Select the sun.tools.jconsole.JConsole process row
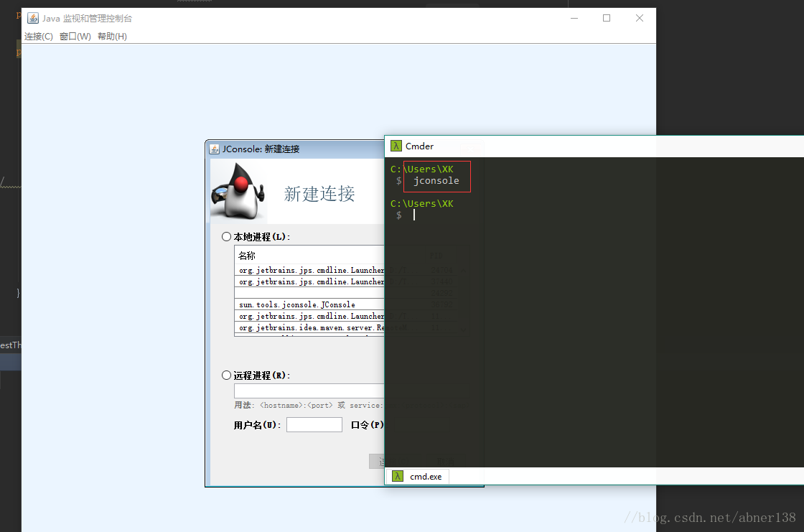This screenshot has width=804, height=532. pyautogui.click(x=309, y=304)
